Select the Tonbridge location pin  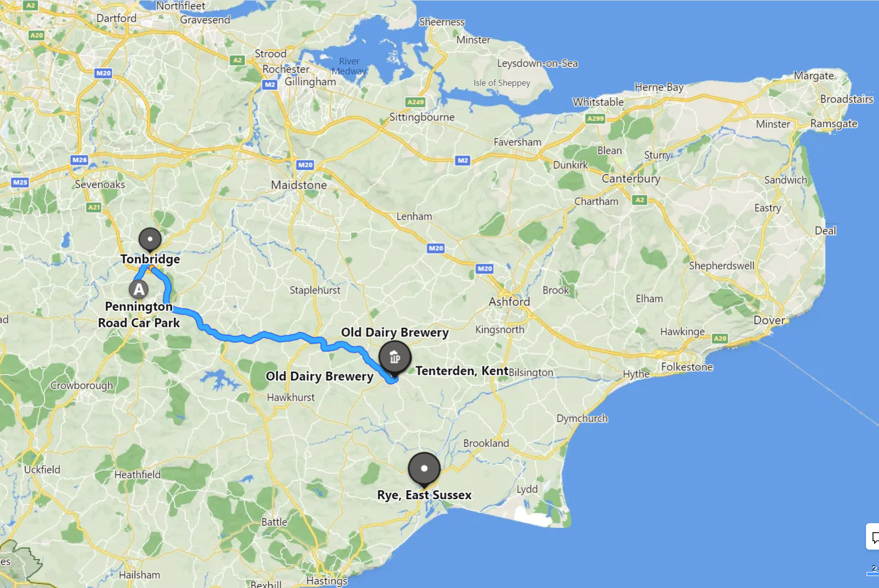pos(150,240)
